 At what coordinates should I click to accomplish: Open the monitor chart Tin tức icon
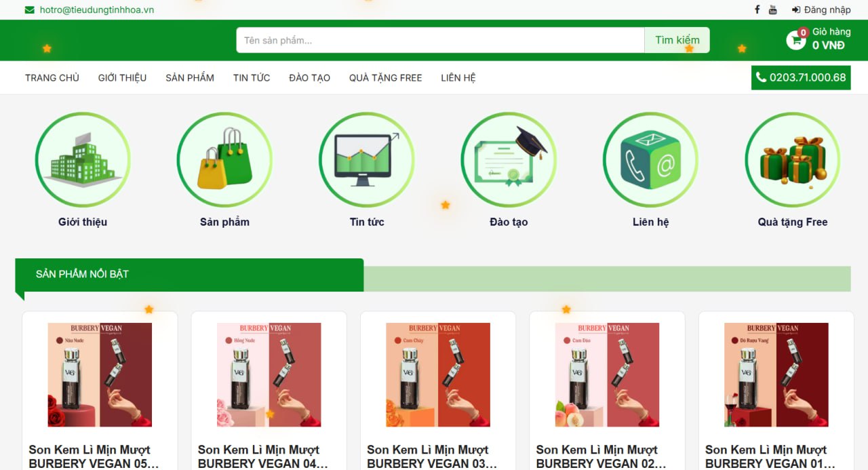tap(367, 159)
